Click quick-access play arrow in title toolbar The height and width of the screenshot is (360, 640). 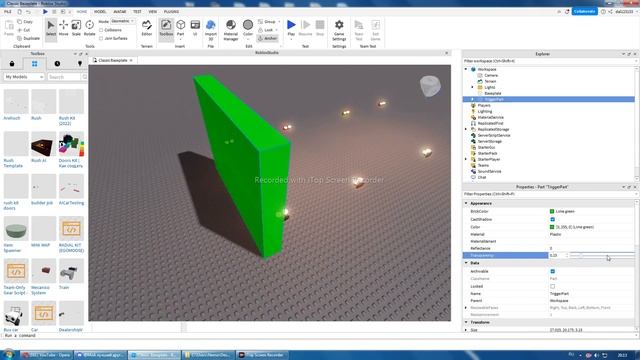point(45,12)
